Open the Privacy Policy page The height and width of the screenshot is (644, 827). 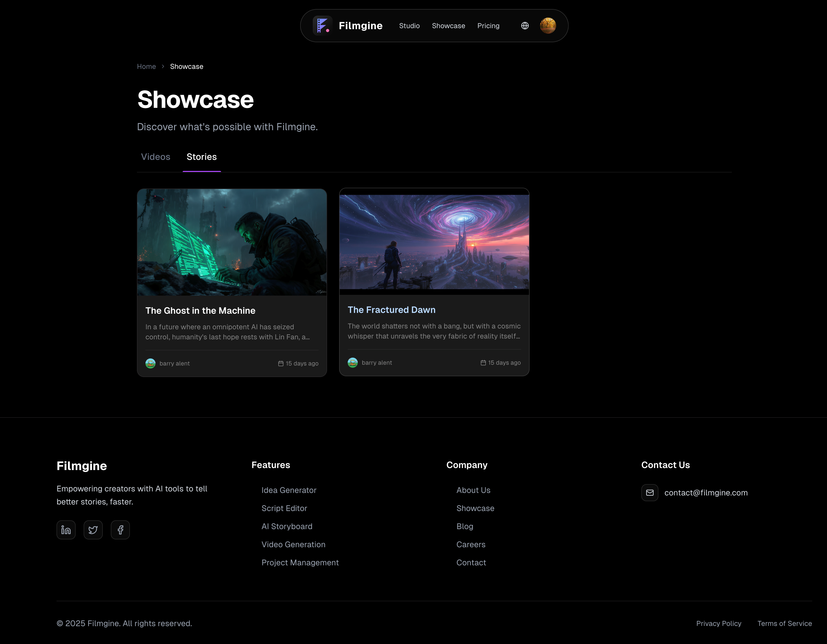pos(719,623)
